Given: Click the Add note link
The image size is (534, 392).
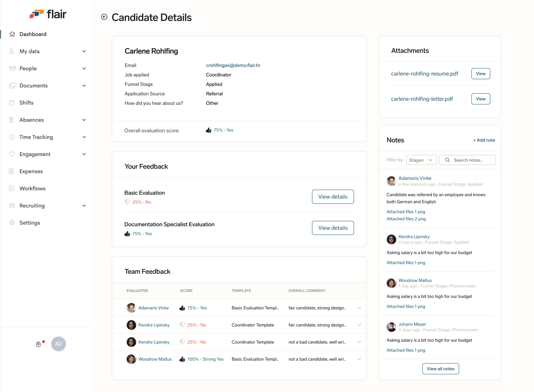Looking at the screenshot, I should click(x=484, y=140).
